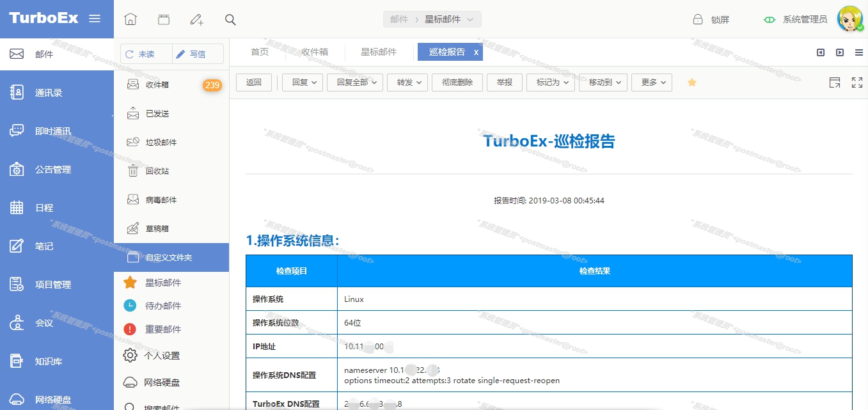Click the 系统管理员 user name
This screenshot has width=868, height=410.
805,19
